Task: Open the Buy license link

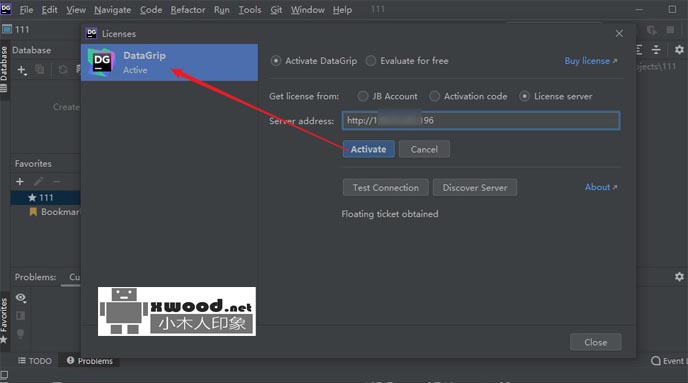Action: 591,61
